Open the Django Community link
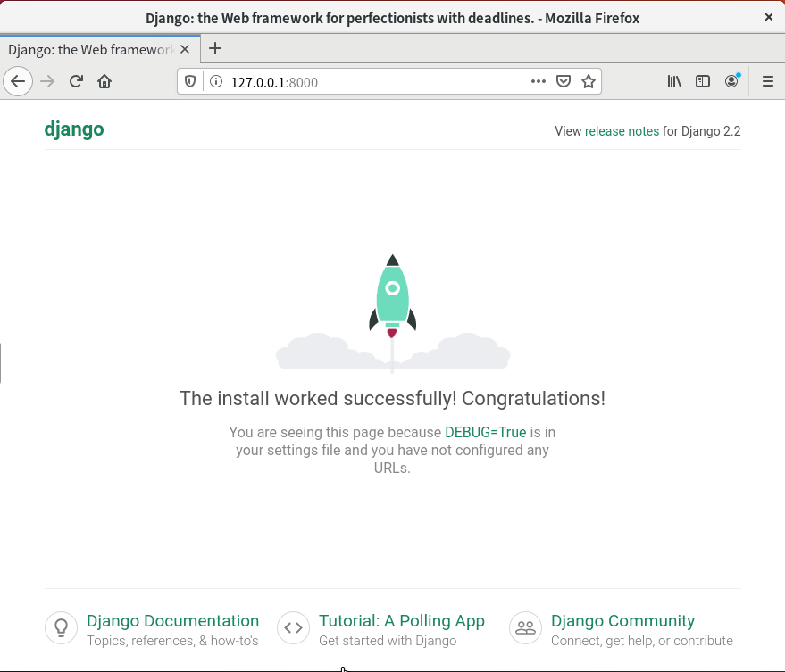 (x=622, y=621)
